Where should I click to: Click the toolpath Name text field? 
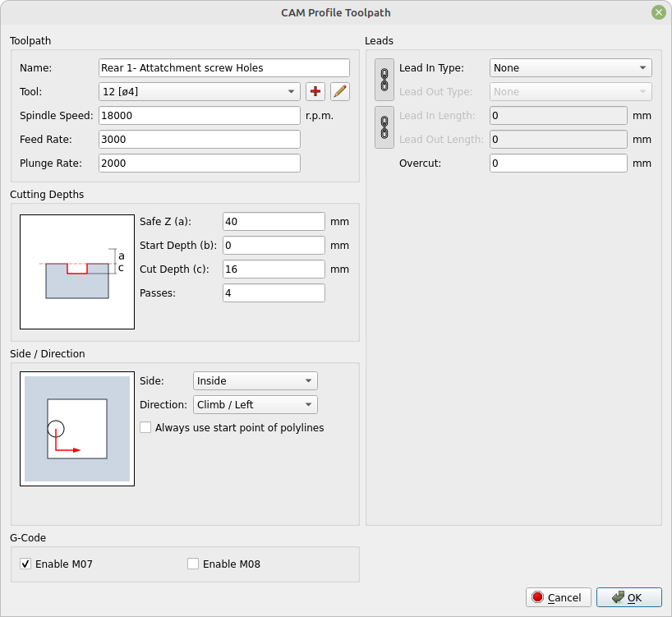pyautogui.click(x=223, y=68)
